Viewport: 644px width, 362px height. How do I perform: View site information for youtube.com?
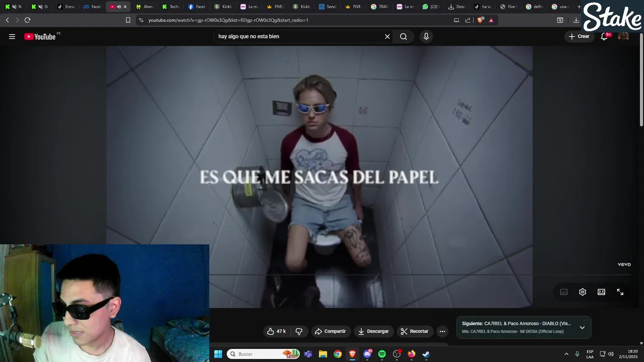141,20
